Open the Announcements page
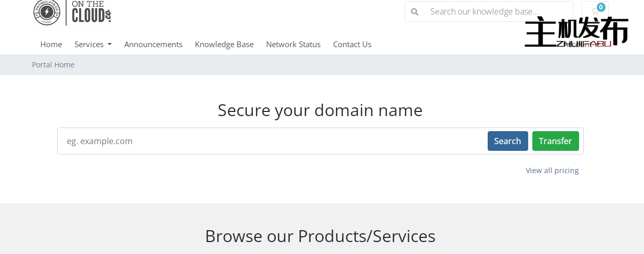 tap(153, 45)
